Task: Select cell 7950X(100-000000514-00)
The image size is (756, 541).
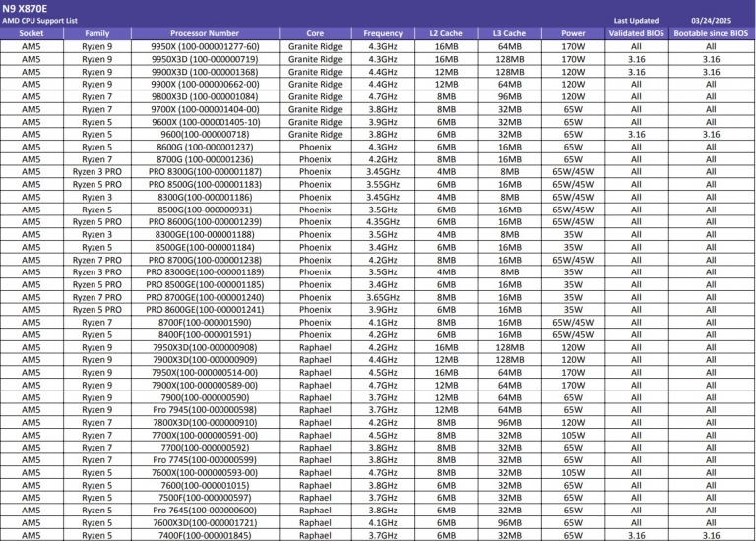Action: coord(205,373)
